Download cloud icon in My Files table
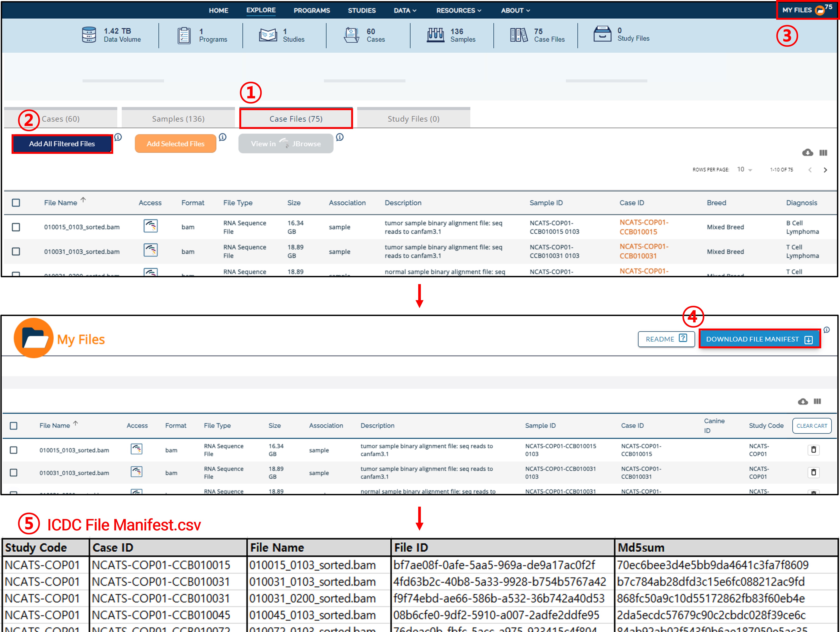 [x=803, y=401]
